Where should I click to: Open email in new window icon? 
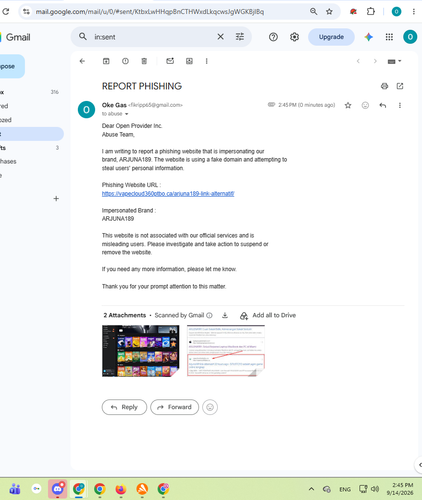[x=400, y=86]
